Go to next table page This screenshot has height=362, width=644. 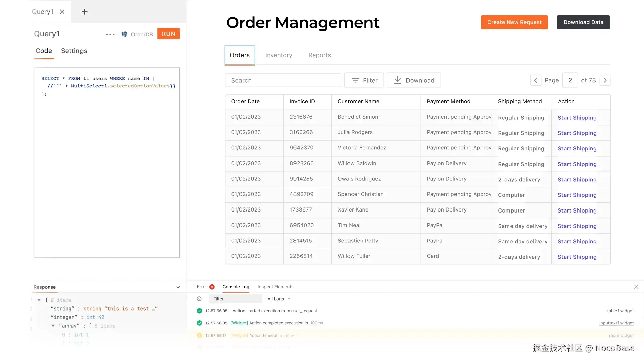click(605, 80)
